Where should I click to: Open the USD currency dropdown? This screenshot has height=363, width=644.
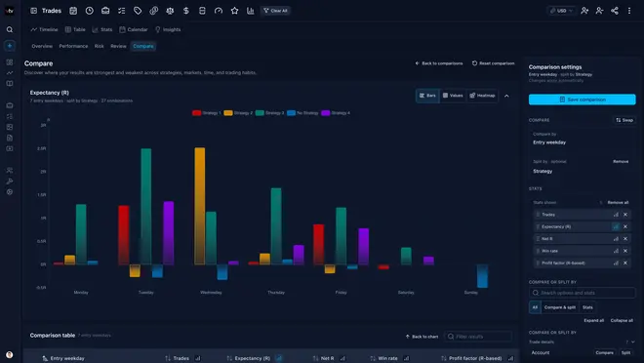[561, 11]
